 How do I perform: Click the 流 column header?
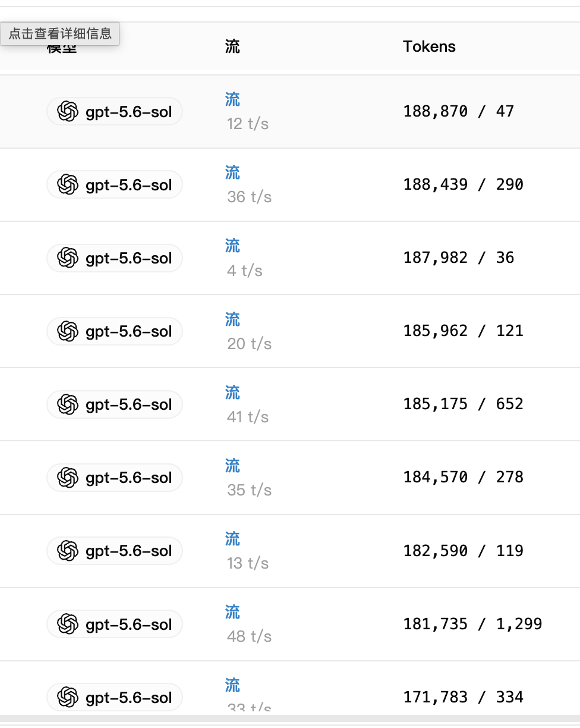click(232, 47)
